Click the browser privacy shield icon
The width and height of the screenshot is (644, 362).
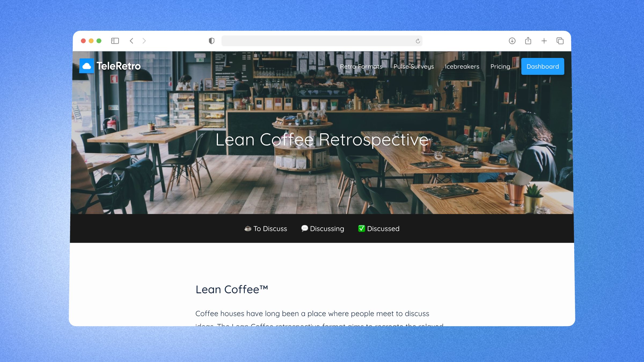(211, 41)
